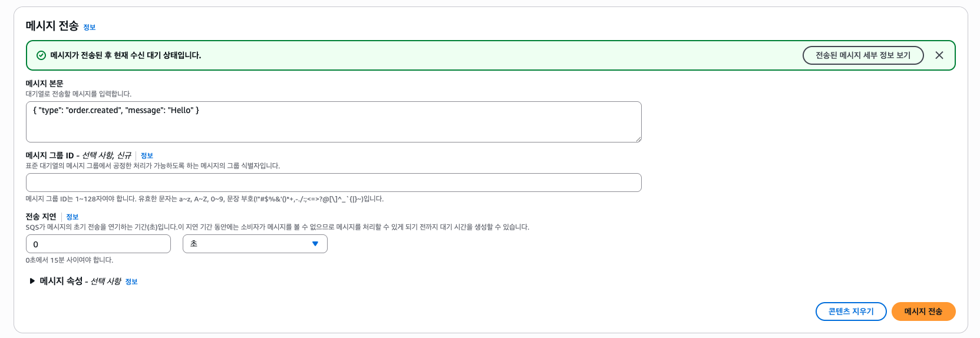Click the 메시지 그룹 ID field label
The height and width of the screenshot is (338, 980).
tap(78, 155)
